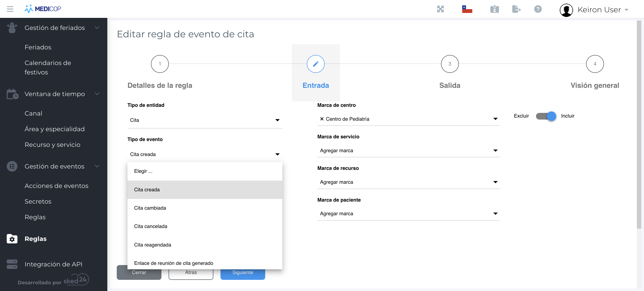
Task: Click the Medicop logo
Action: point(43,9)
